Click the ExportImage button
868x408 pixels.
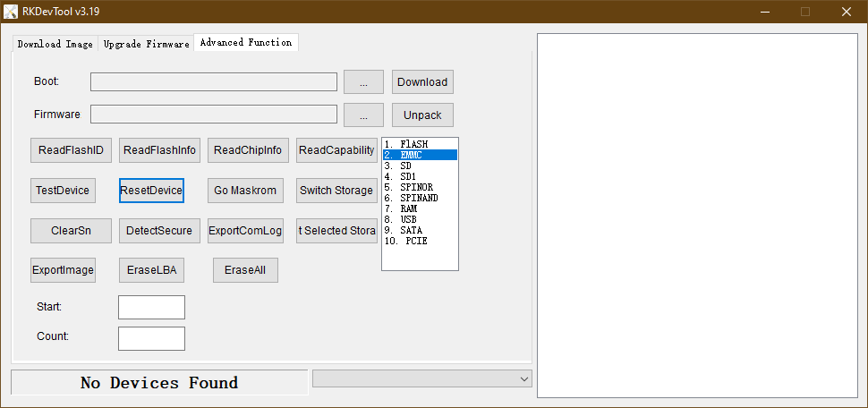pyautogui.click(x=63, y=270)
